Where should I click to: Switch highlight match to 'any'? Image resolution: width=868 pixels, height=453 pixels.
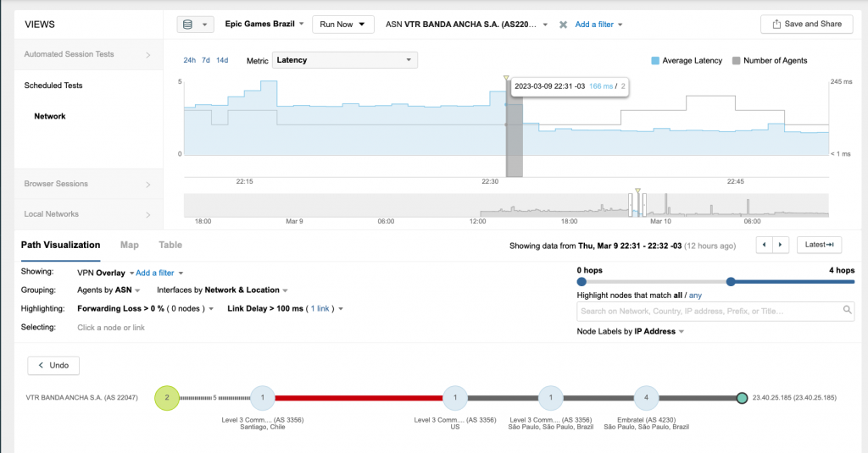click(x=695, y=295)
